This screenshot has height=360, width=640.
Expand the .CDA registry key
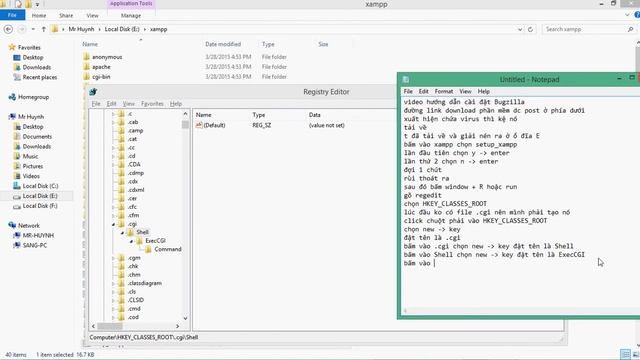click(113, 164)
